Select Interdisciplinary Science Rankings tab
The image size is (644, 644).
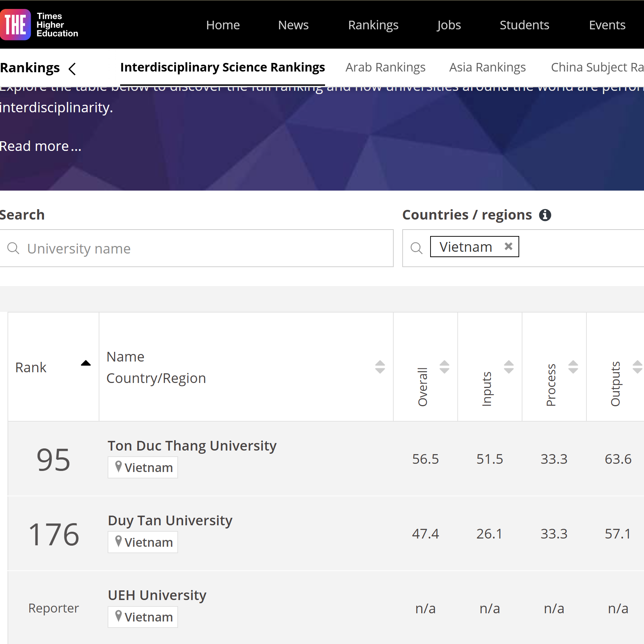point(222,67)
